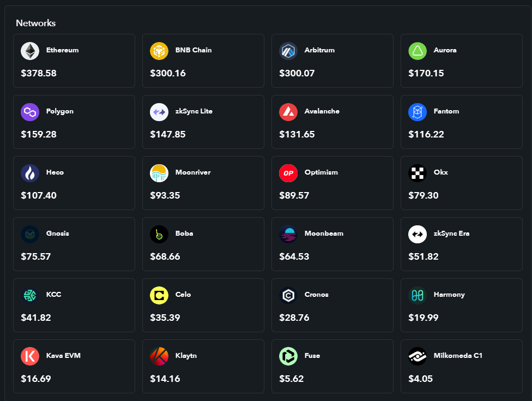Click the KCC name label
The width and height of the screenshot is (532, 401).
coord(53,295)
